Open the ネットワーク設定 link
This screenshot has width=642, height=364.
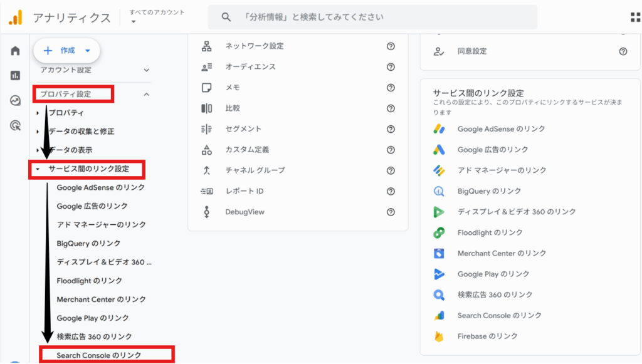[255, 46]
